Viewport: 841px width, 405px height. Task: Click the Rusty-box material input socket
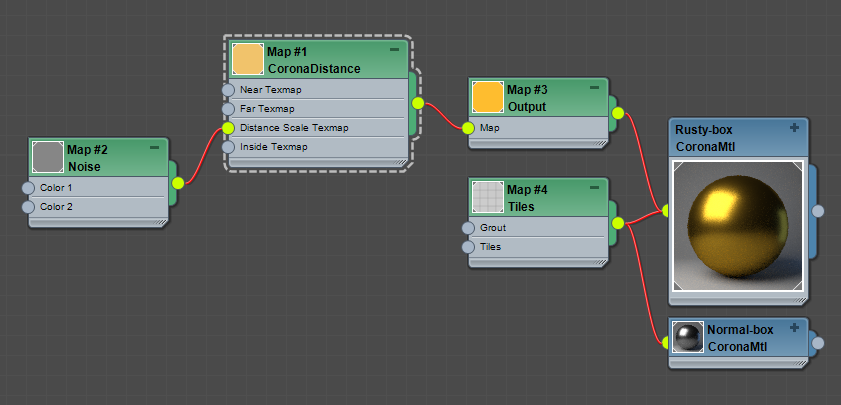coord(666,211)
